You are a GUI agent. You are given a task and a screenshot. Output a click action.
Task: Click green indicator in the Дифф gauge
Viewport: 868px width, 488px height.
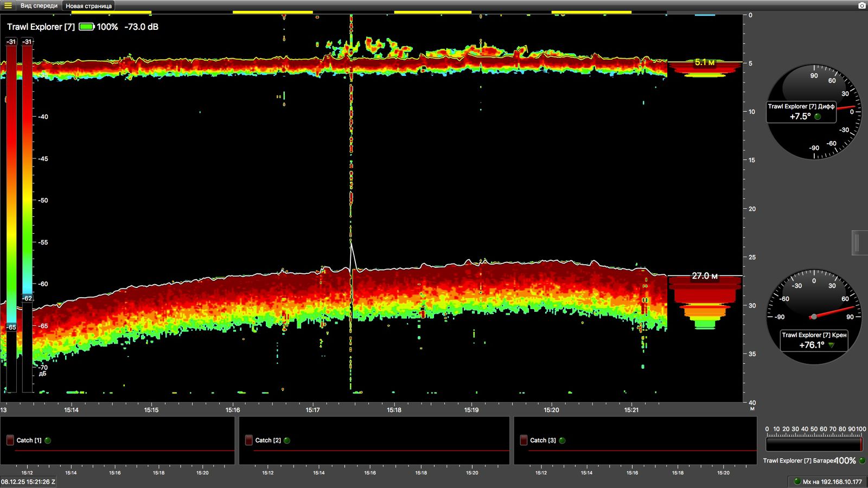[818, 117]
